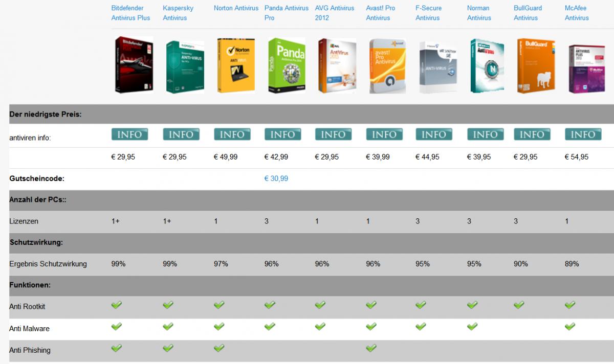Click the Anti Malware checkmark for Norman
The width and height of the screenshot is (614, 364).
pos(472,326)
